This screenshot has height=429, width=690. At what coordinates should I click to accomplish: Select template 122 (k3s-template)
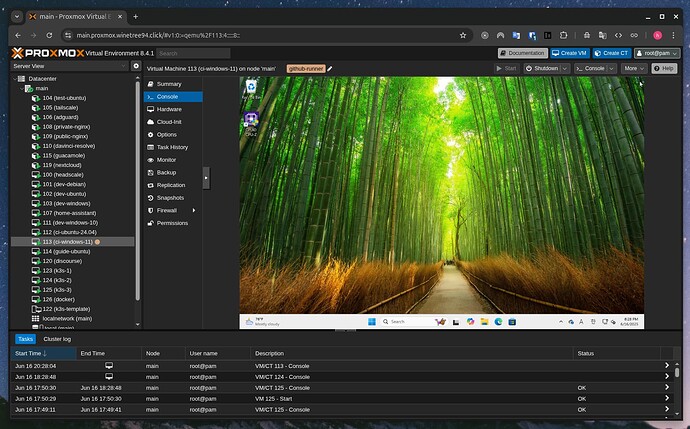66,309
